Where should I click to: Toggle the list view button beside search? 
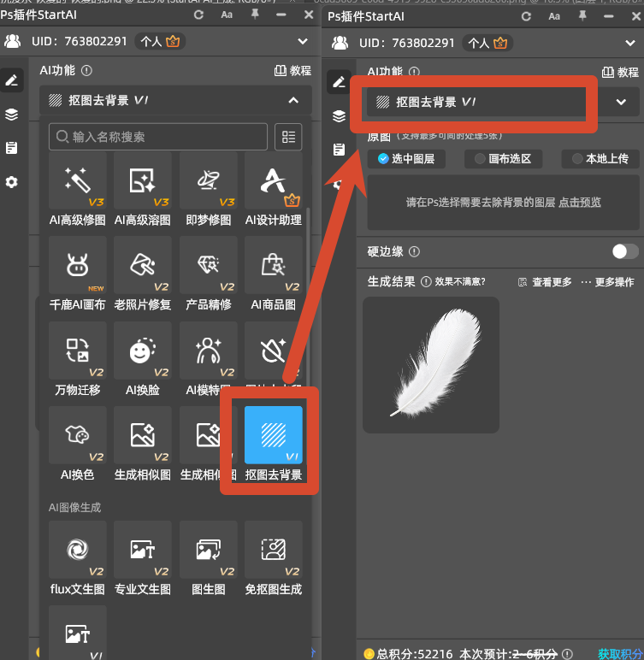point(288,137)
